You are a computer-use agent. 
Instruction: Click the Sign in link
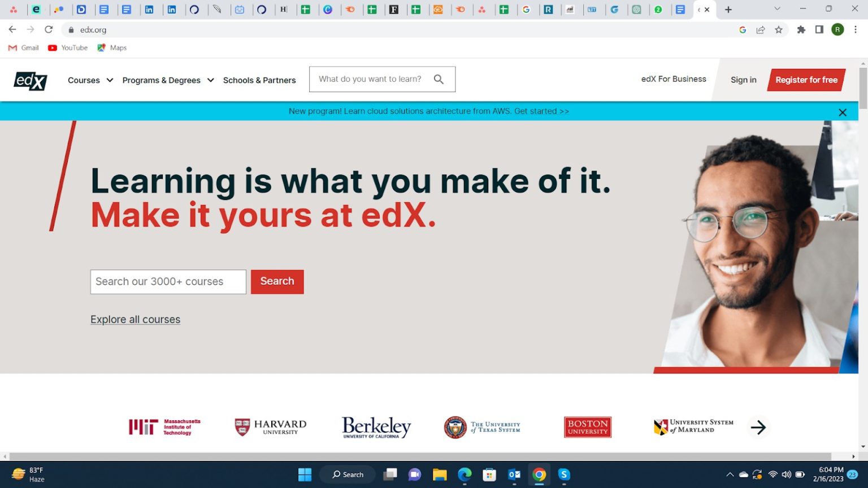click(x=743, y=80)
